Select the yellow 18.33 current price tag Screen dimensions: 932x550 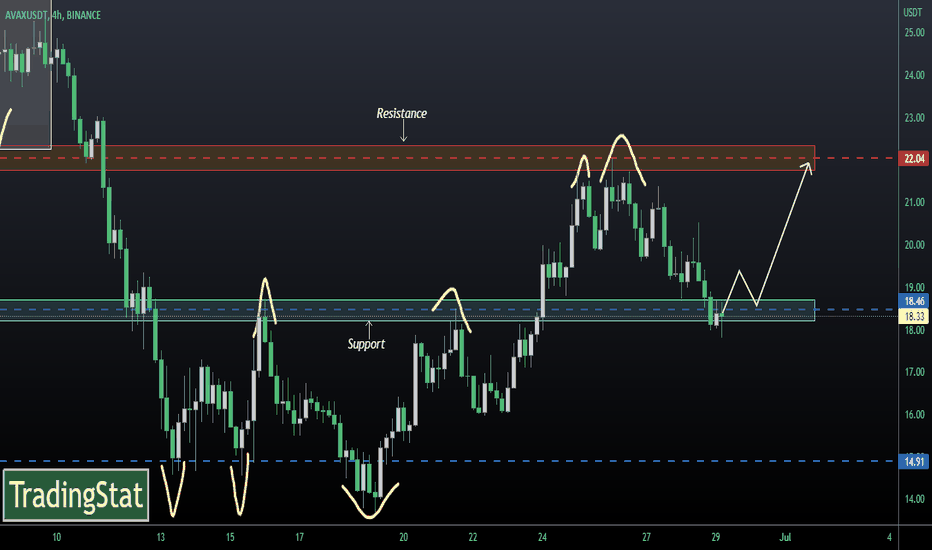click(914, 316)
